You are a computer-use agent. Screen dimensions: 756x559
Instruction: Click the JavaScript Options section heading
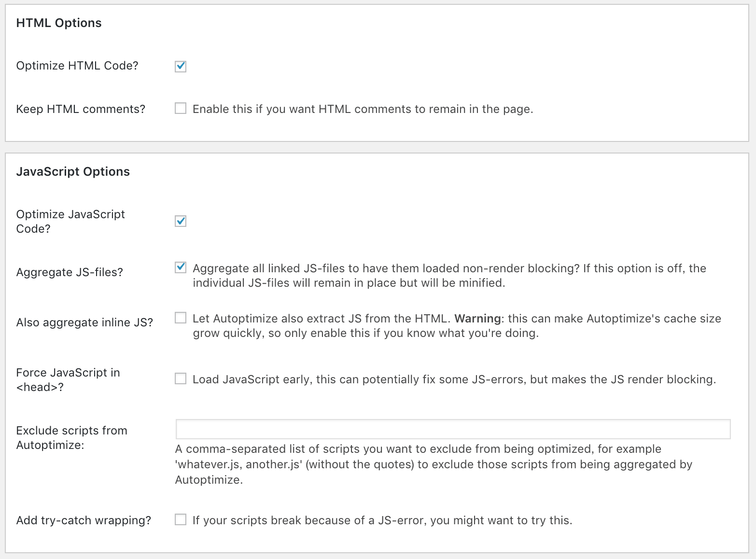73,172
